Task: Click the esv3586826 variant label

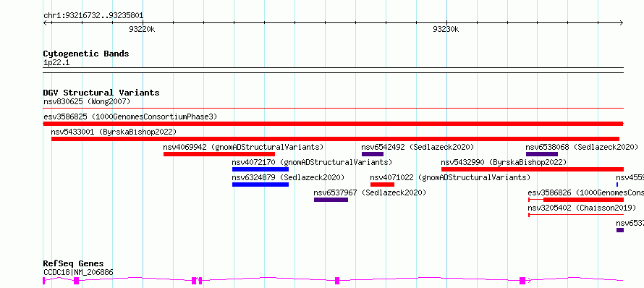Action: pos(585,192)
